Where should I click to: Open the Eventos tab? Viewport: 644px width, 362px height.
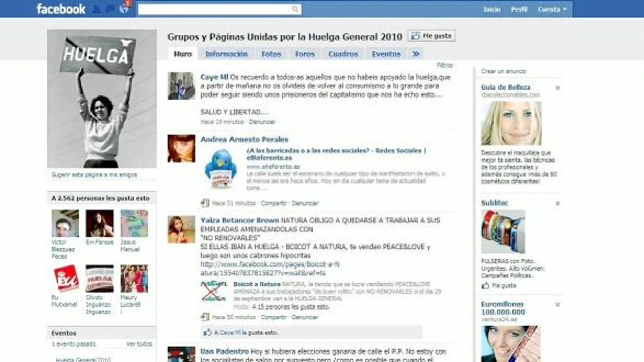pyautogui.click(x=386, y=54)
